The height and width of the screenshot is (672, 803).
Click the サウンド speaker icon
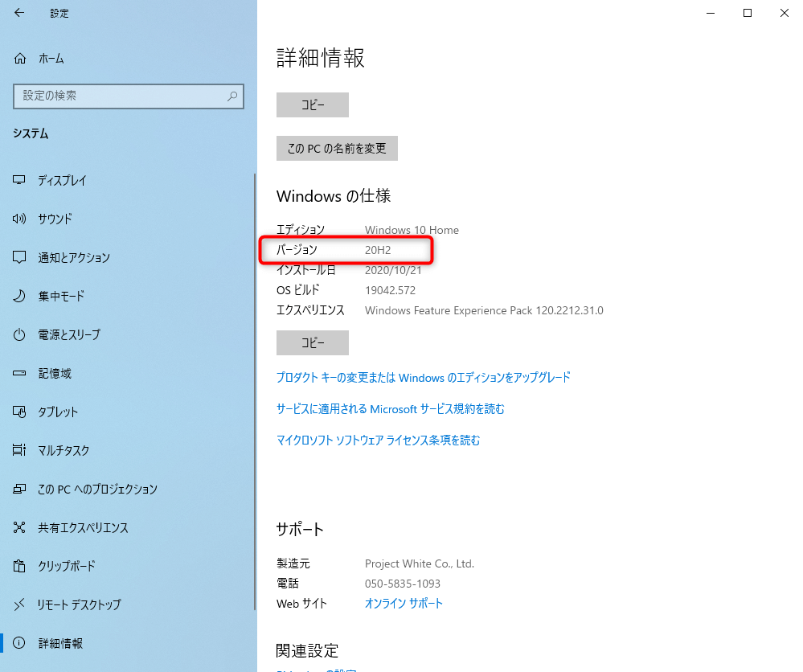pyautogui.click(x=19, y=219)
